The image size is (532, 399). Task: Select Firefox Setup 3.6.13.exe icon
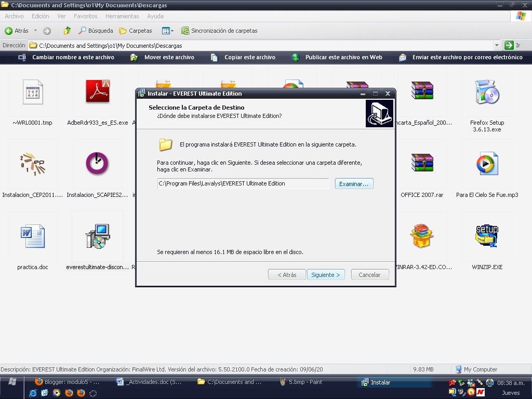[487, 91]
